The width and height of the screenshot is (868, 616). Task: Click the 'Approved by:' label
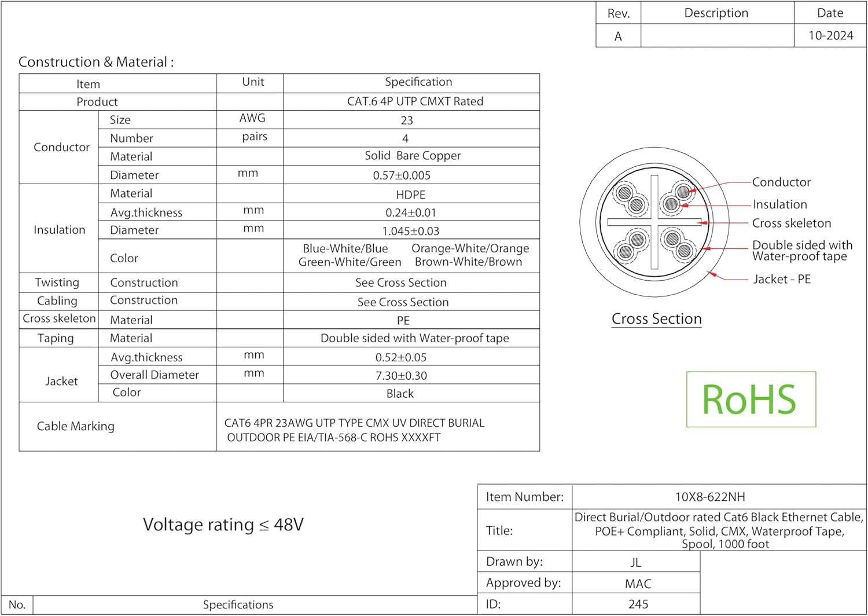(524, 583)
